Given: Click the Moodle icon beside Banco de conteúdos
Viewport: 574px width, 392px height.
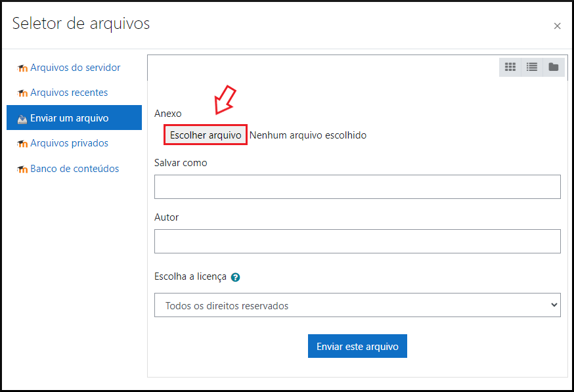Looking at the screenshot, I should pyautogui.click(x=22, y=169).
